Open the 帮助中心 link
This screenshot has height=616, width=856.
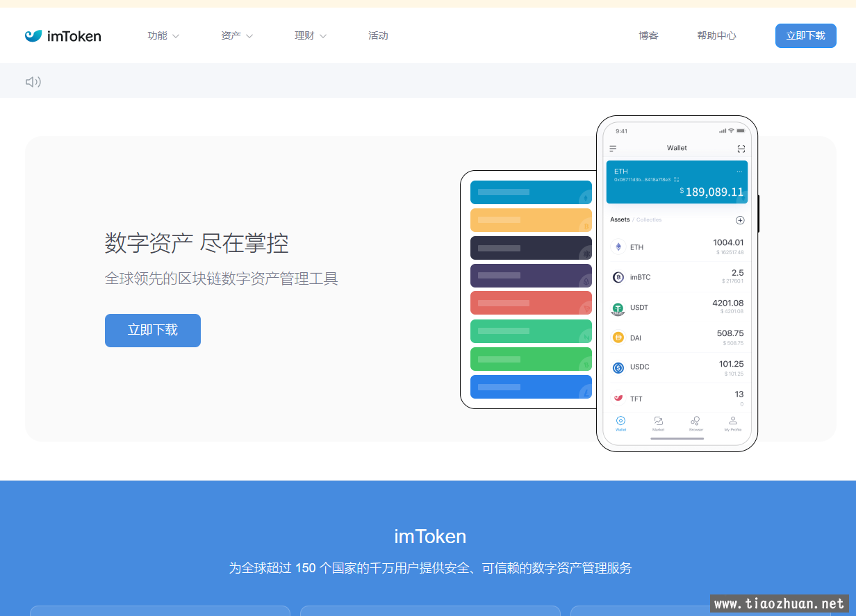(x=716, y=35)
